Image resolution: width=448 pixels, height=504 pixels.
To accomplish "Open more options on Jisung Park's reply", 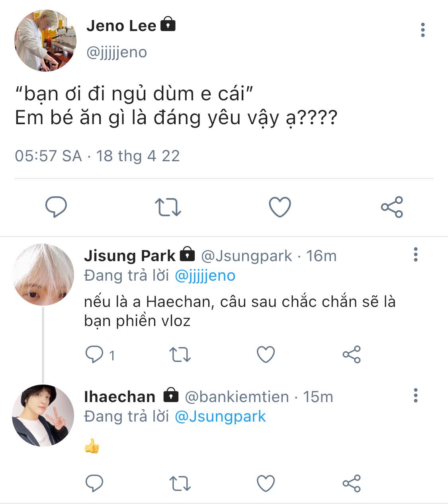I will coord(416,254).
